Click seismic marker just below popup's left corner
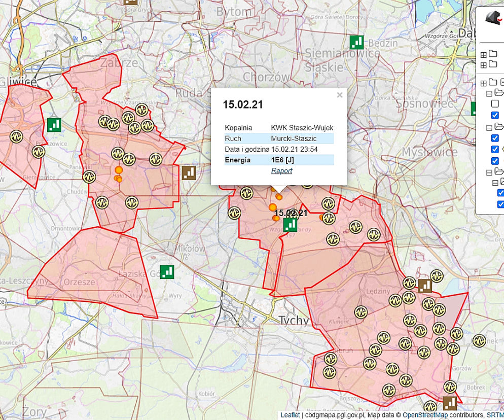 click(x=246, y=193)
